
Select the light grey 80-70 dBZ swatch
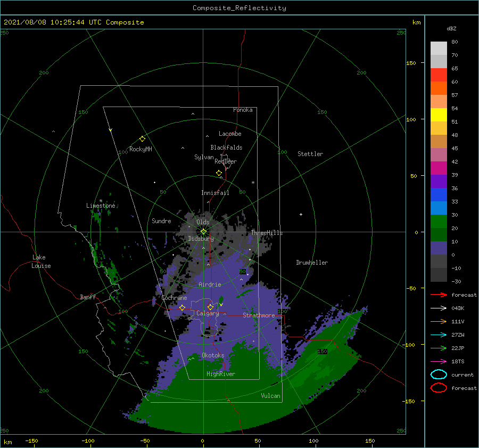tap(439, 48)
